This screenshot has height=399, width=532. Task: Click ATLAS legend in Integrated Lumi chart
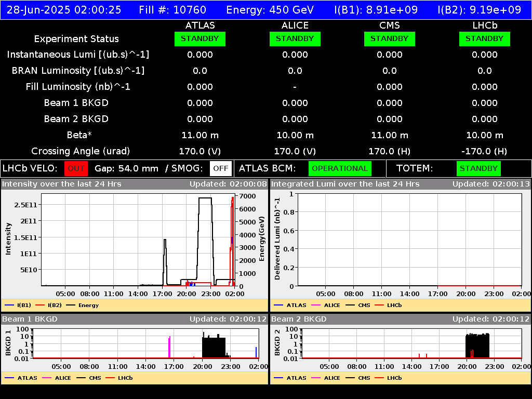290,305
